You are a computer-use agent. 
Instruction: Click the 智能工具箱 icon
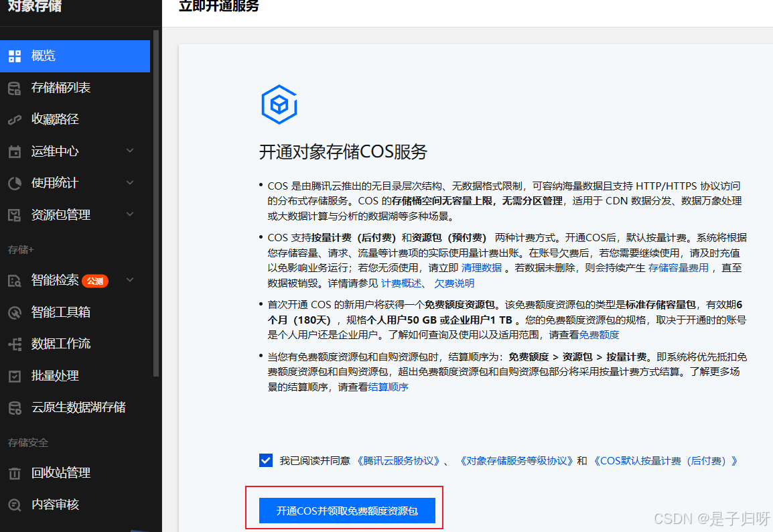[x=15, y=313]
